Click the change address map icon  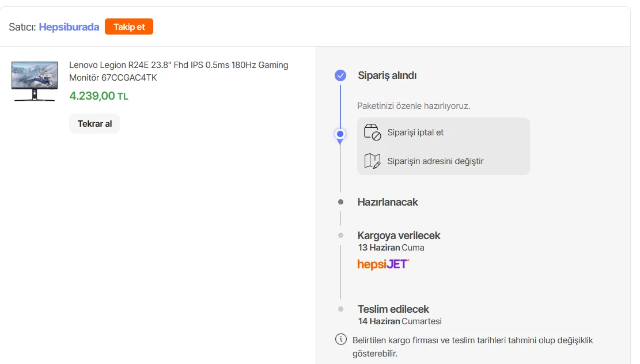[372, 161]
